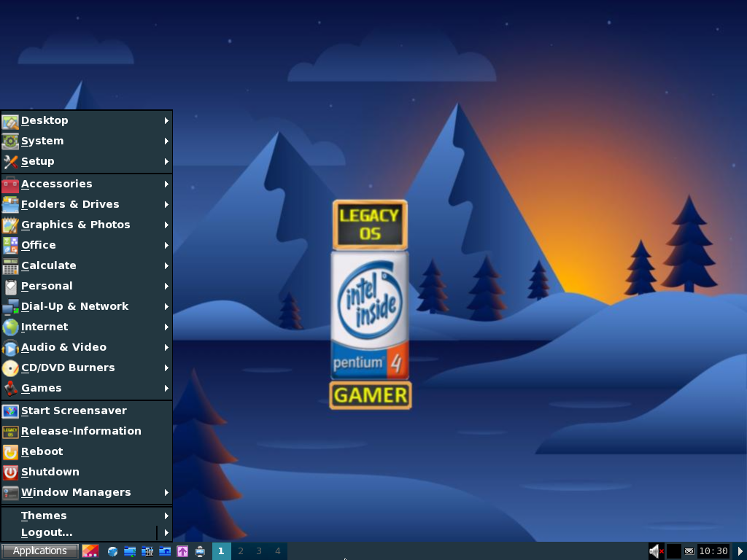
Task: Click the Desktop menu entry icon
Action: [10, 121]
